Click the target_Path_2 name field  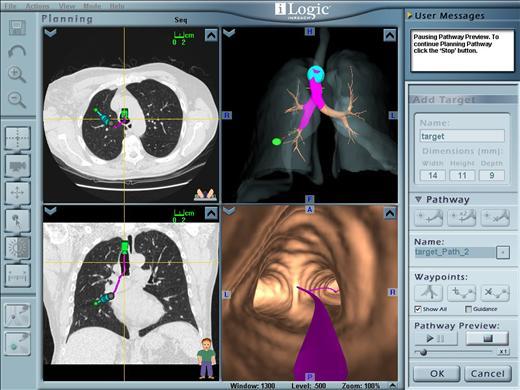[455, 252]
